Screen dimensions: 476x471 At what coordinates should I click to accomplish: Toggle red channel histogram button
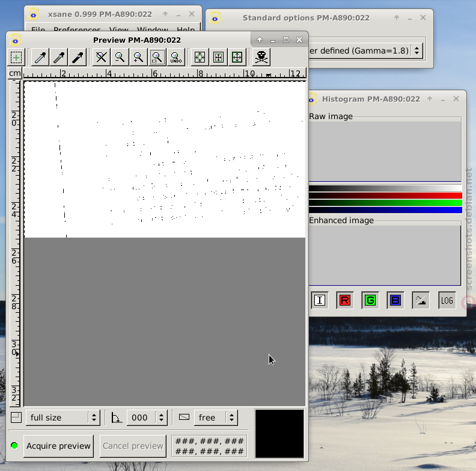345,301
